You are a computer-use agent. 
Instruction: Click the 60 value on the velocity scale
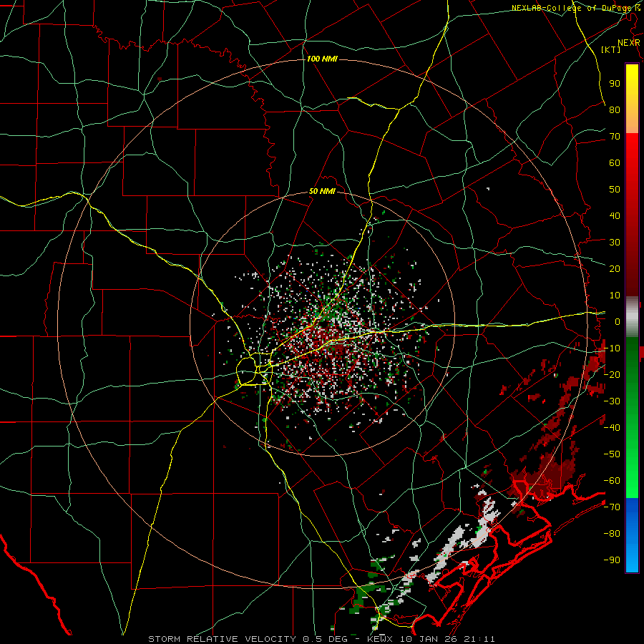pyautogui.click(x=615, y=162)
